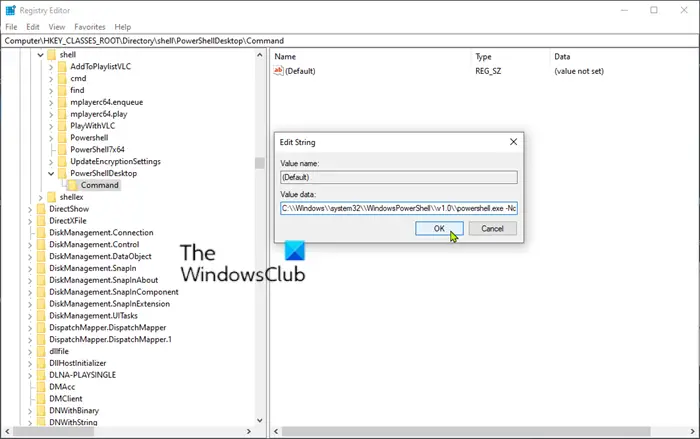Select the UpdateEncryptionSettings tree item
This screenshot has height=439, width=700.
coord(115,161)
